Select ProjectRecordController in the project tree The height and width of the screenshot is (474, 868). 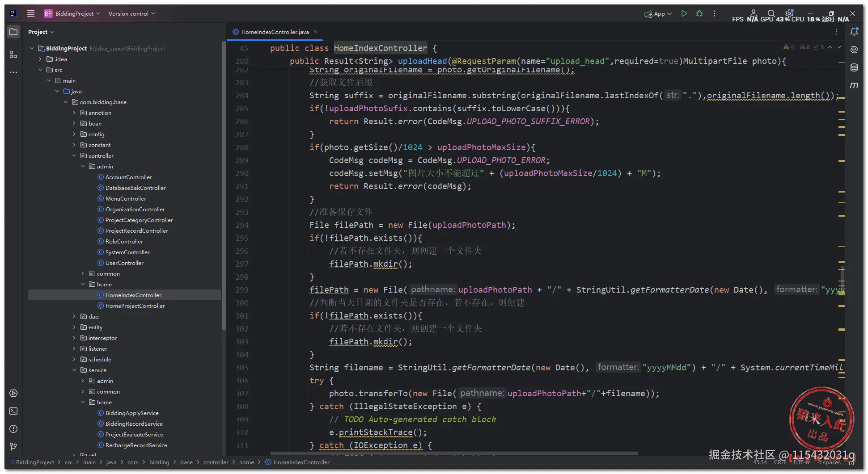[136, 231]
